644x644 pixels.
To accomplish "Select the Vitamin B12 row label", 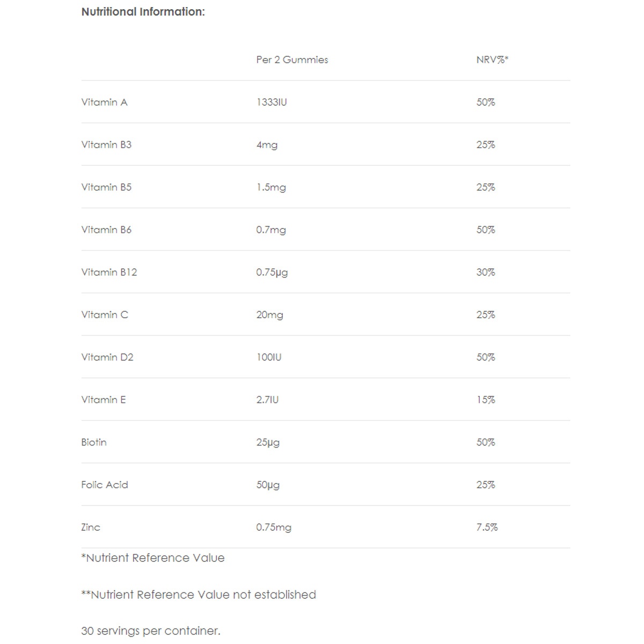I will pos(109,272).
